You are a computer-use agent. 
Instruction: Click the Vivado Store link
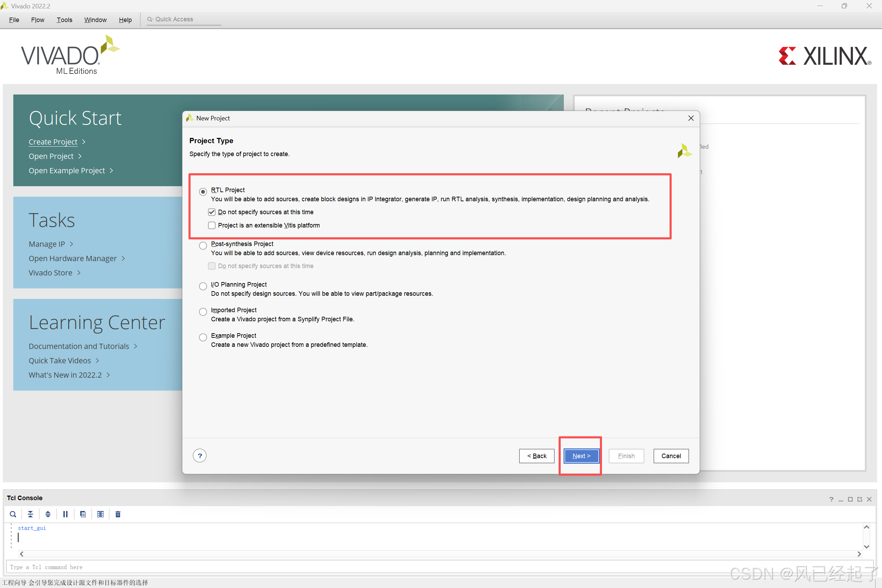click(51, 273)
